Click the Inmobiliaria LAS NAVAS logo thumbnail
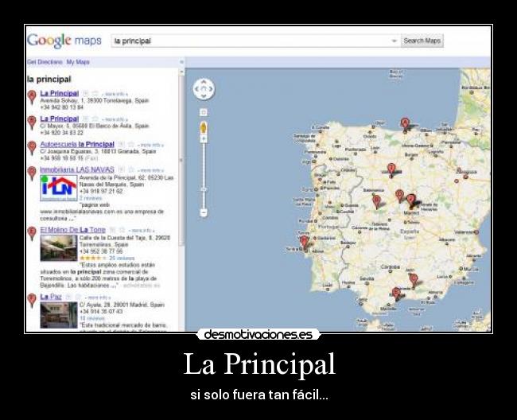This screenshot has height=420, width=517. tap(59, 188)
